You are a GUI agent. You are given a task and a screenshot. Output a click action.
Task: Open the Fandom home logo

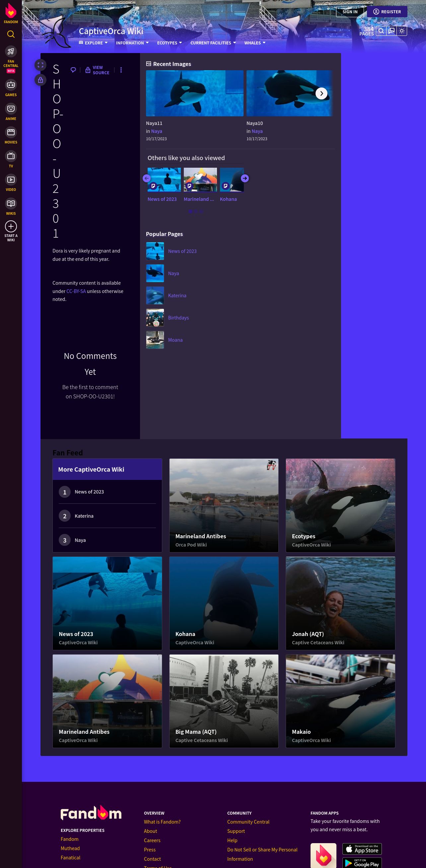11,14
